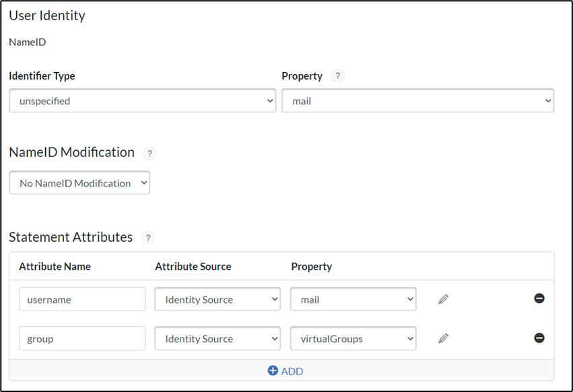Open the mail Property dropdown for username
This screenshot has height=392, width=573.
click(353, 298)
